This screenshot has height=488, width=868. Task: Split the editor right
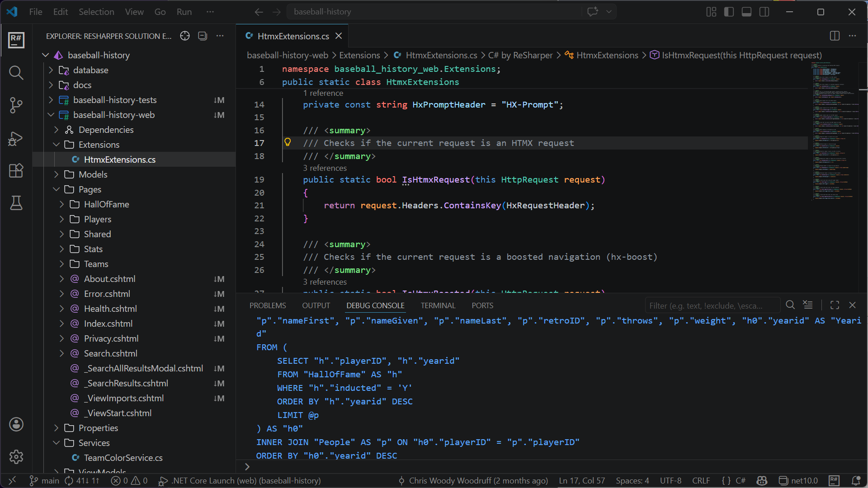(835, 36)
